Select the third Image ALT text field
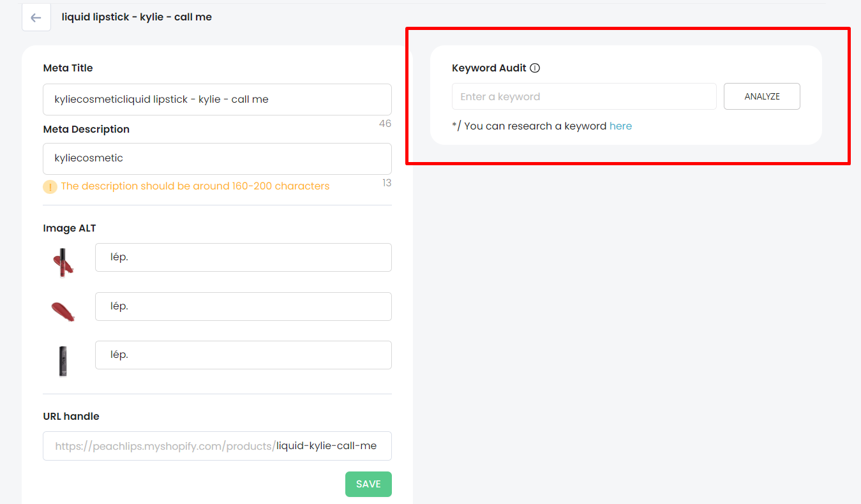 click(x=243, y=355)
